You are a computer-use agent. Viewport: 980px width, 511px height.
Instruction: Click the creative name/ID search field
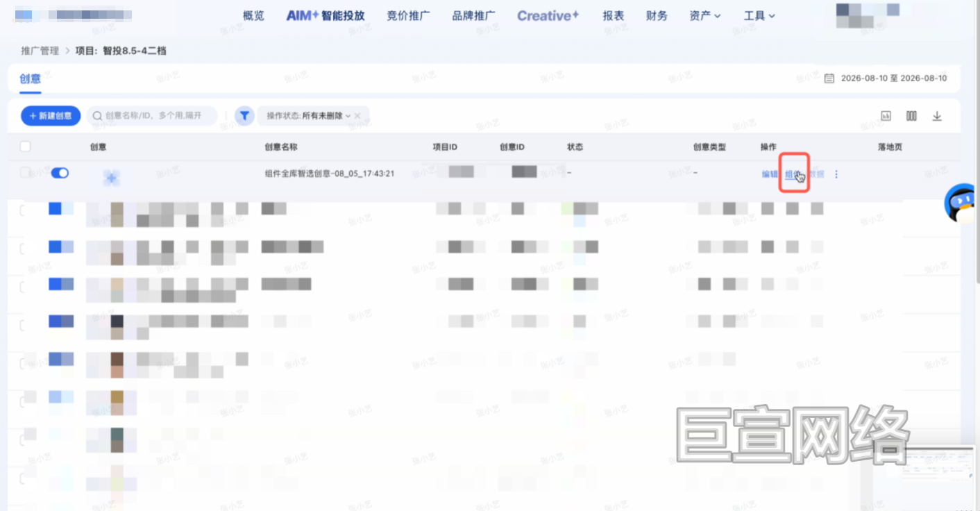point(153,116)
